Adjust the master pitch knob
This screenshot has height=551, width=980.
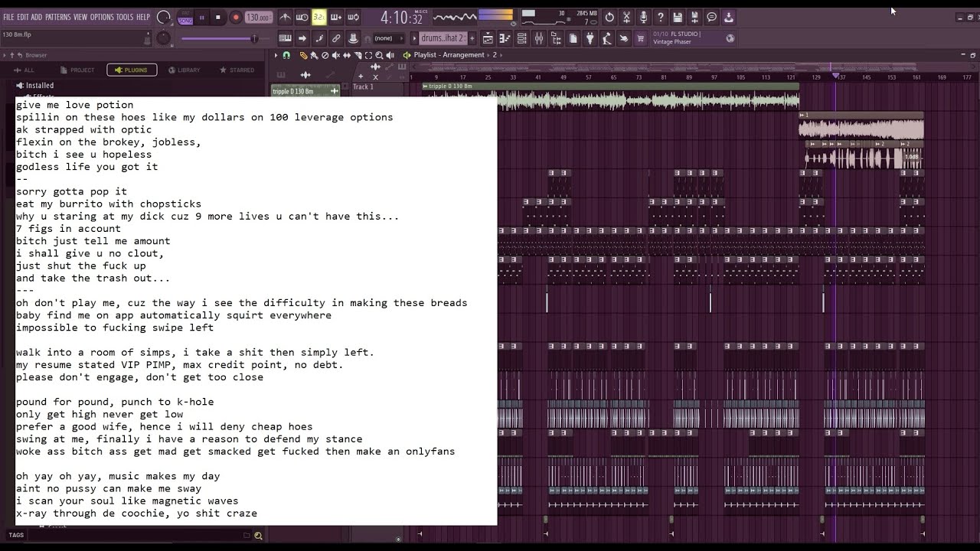(164, 38)
